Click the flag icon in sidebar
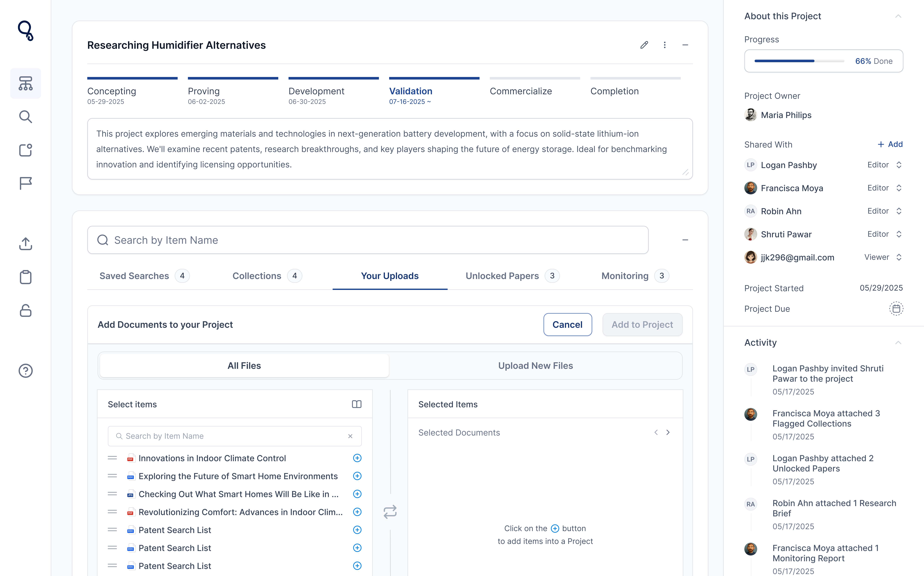Image resolution: width=924 pixels, height=576 pixels. tap(26, 183)
